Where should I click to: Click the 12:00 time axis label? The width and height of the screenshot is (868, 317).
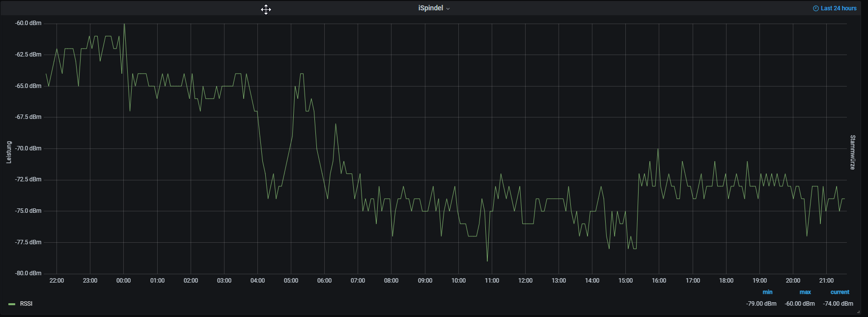[x=525, y=281]
